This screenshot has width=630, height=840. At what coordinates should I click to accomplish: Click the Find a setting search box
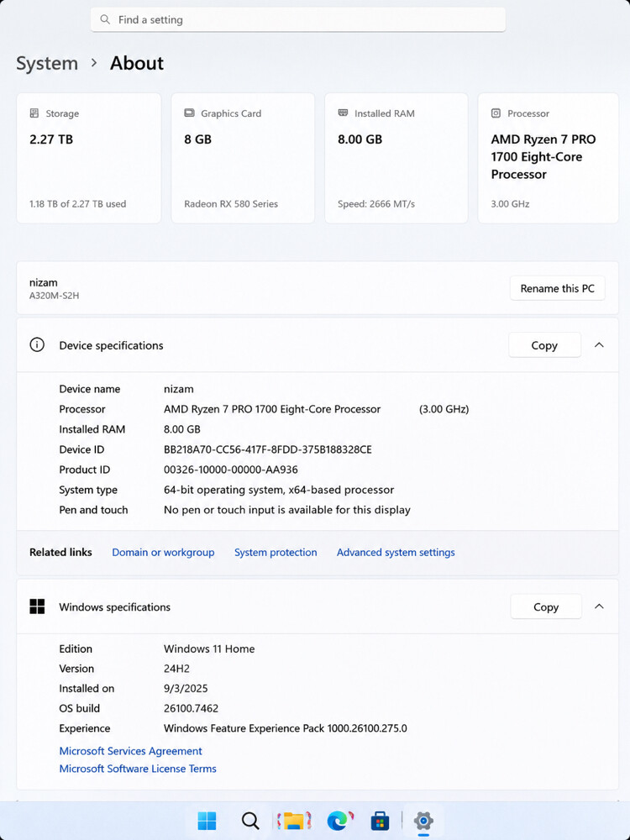click(x=298, y=20)
